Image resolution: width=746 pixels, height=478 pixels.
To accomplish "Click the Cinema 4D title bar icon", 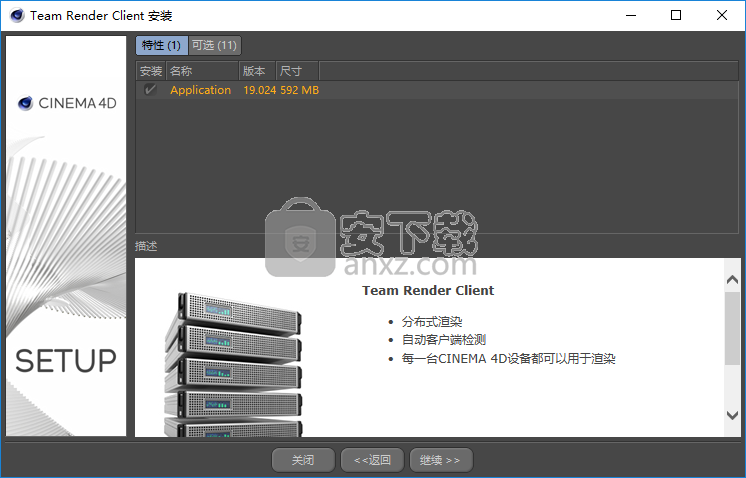I will (17, 15).
